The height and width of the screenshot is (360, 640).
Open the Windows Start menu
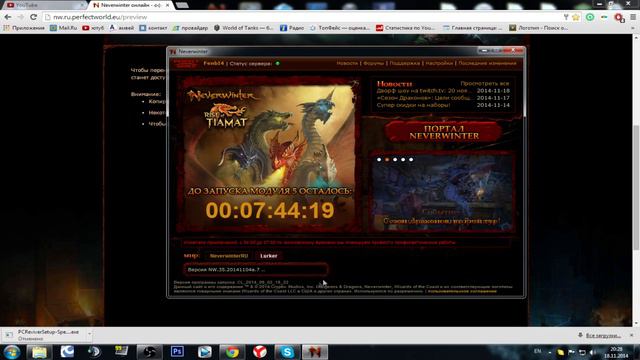[x=11, y=352]
